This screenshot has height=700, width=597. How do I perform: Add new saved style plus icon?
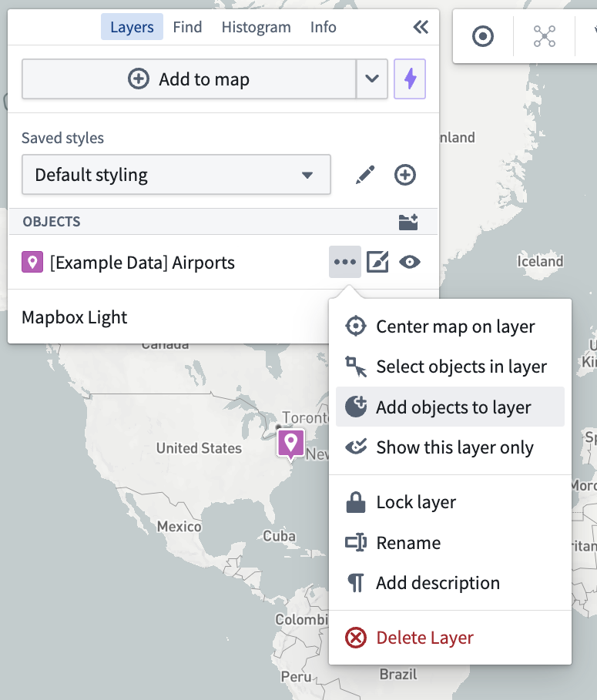[405, 175]
